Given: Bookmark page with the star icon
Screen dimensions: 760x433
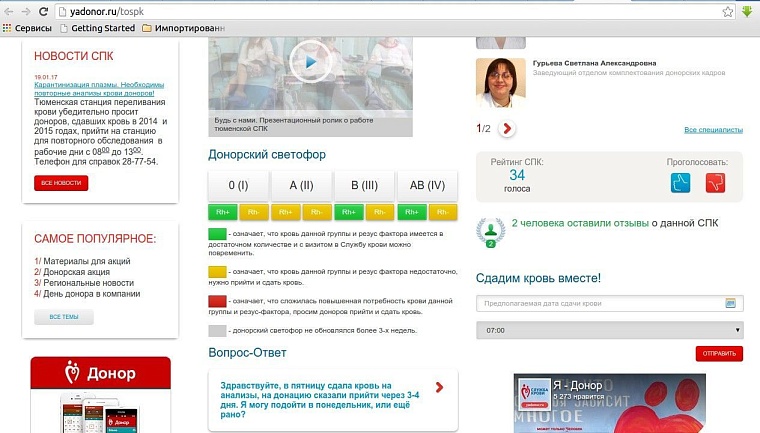Looking at the screenshot, I should tap(728, 12).
